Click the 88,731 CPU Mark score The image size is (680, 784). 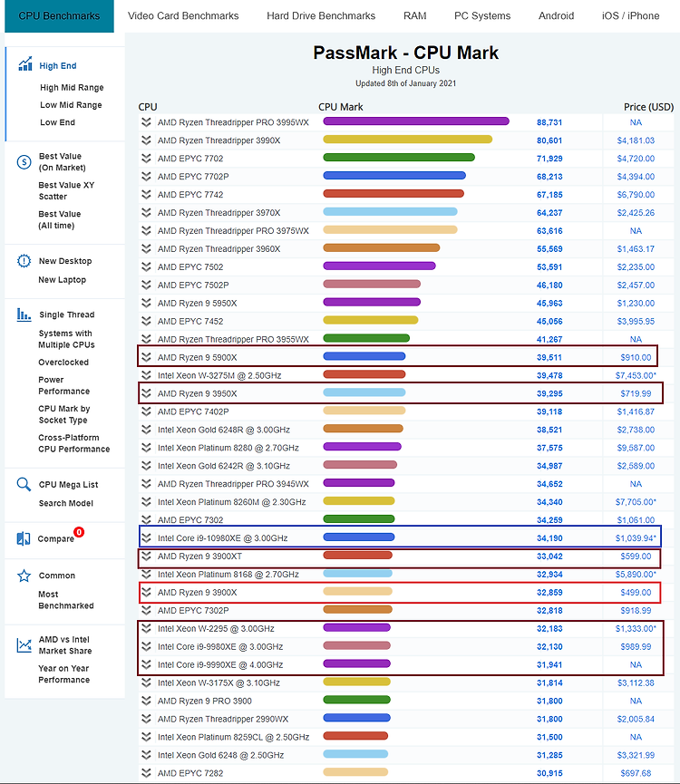[x=549, y=122]
